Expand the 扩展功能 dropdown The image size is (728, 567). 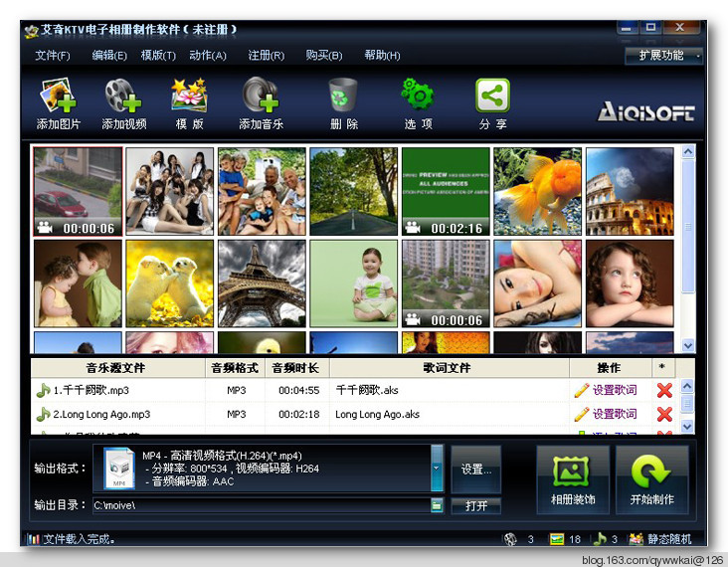pos(664,56)
